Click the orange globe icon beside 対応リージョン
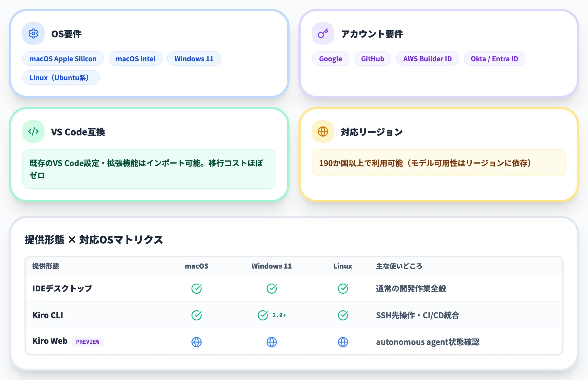The width and height of the screenshot is (588, 380). coord(323,131)
